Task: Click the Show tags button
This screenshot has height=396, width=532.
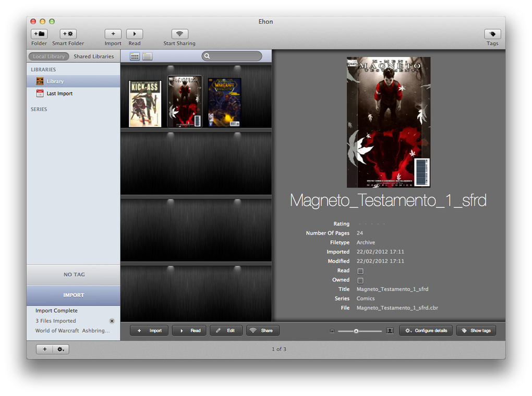Action: point(476,330)
